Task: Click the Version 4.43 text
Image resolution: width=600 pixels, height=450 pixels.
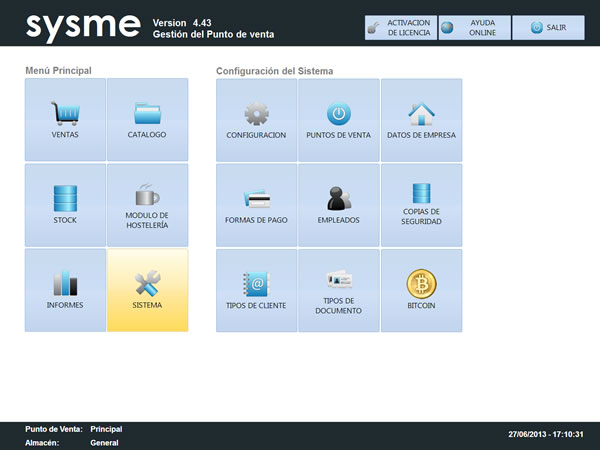Action: tap(182, 23)
